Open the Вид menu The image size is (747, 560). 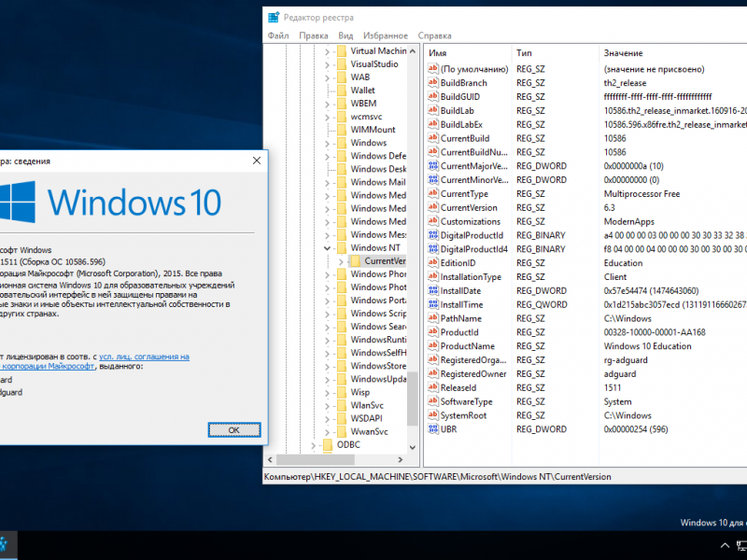[345, 35]
